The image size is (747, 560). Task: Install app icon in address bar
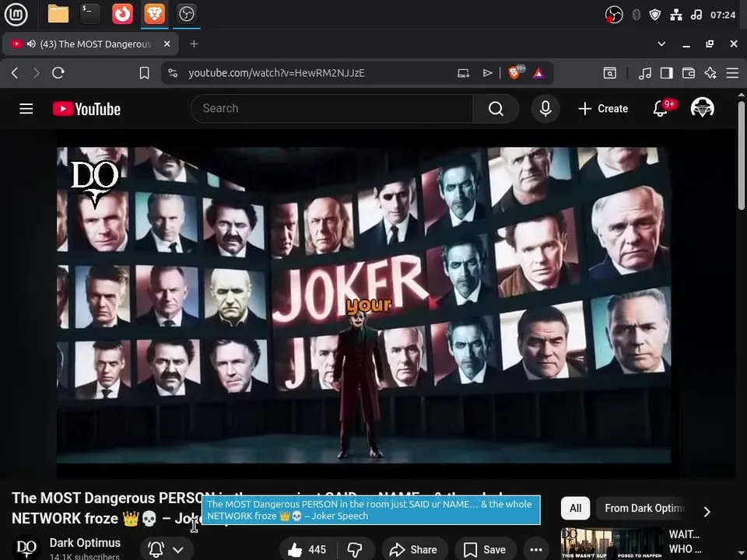[464, 73]
